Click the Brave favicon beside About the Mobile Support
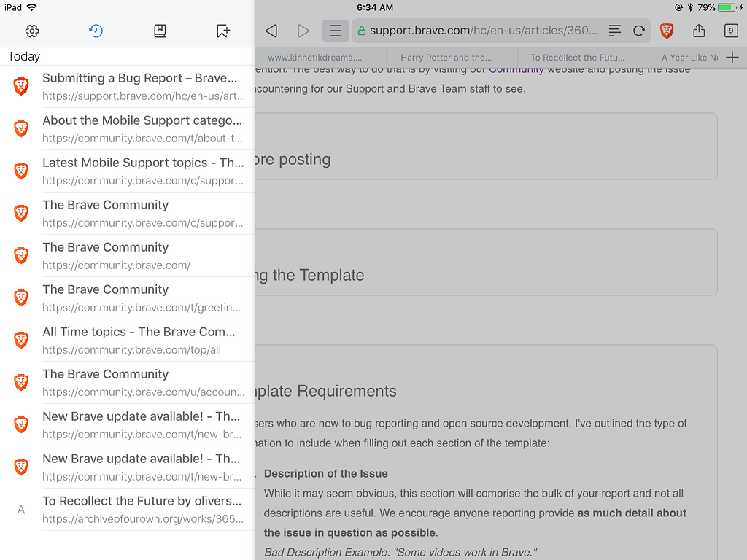The width and height of the screenshot is (747, 560). pos(21,128)
